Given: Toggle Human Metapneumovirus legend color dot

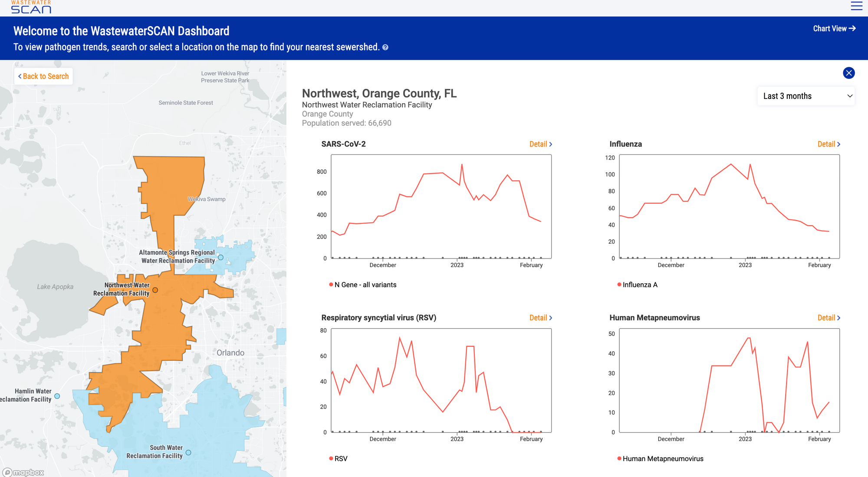Looking at the screenshot, I should tap(619, 458).
